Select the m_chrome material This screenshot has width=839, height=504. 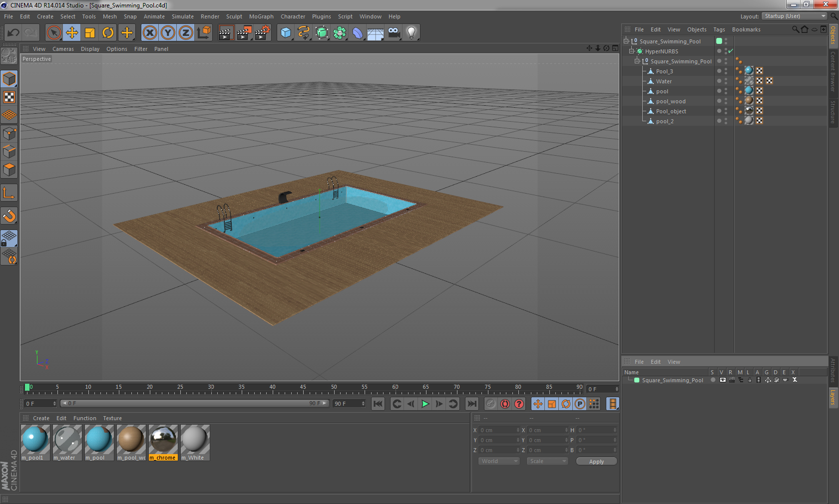click(163, 443)
